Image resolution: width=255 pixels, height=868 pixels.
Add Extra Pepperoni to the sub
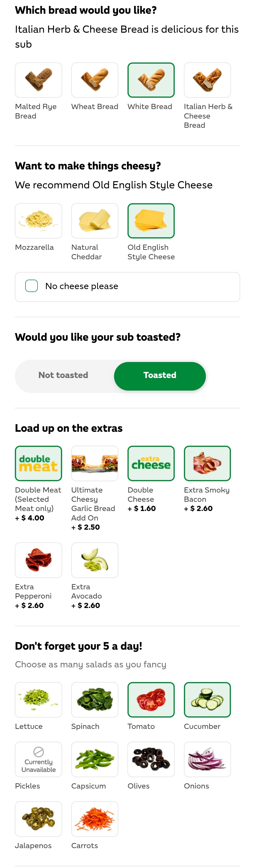point(38,560)
